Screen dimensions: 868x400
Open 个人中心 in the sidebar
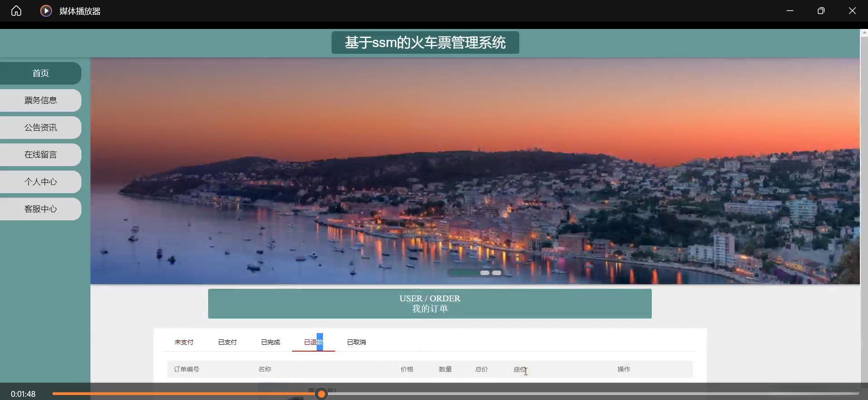point(41,182)
